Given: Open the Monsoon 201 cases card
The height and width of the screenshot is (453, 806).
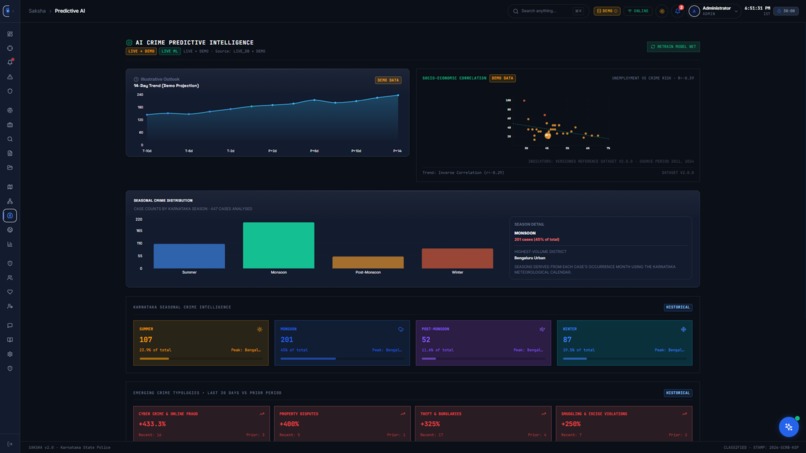Looking at the screenshot, I should pyautogui.click(x=342, y=343).
